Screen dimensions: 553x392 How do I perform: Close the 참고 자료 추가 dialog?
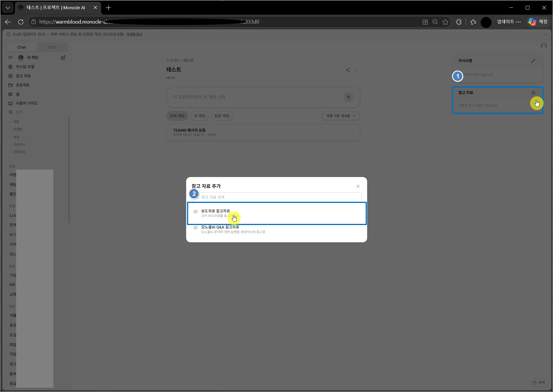[358, 186]
